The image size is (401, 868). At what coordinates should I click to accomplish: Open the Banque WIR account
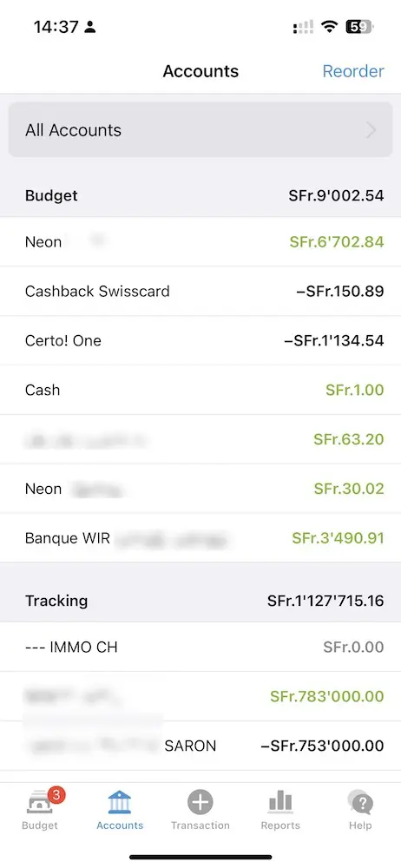tap(200, 538)
